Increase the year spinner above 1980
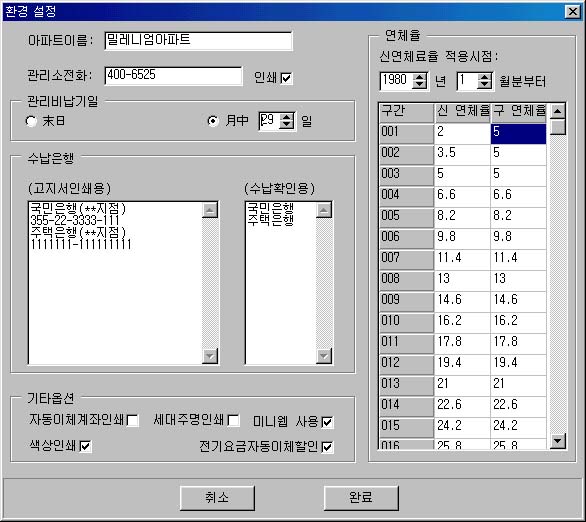Screen dimensions: 586x522 coord(419,77)
